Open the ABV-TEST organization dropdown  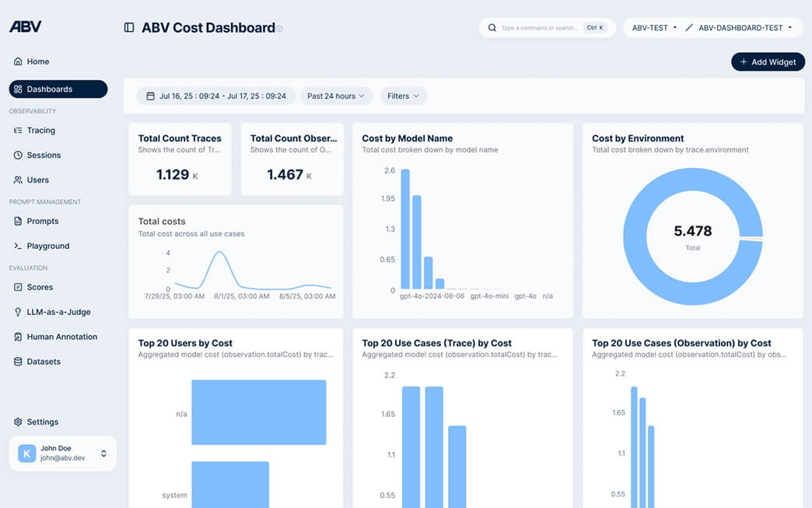pos(655,27)
